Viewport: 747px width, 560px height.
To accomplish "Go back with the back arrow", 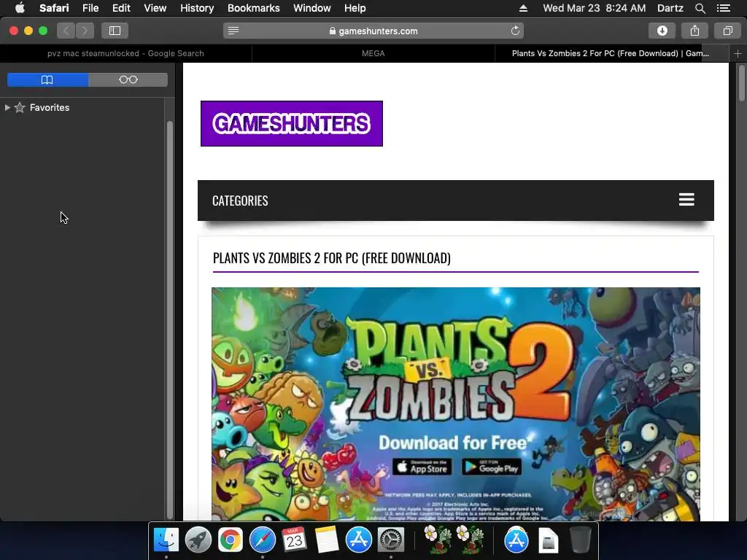I will coord(66,31).
